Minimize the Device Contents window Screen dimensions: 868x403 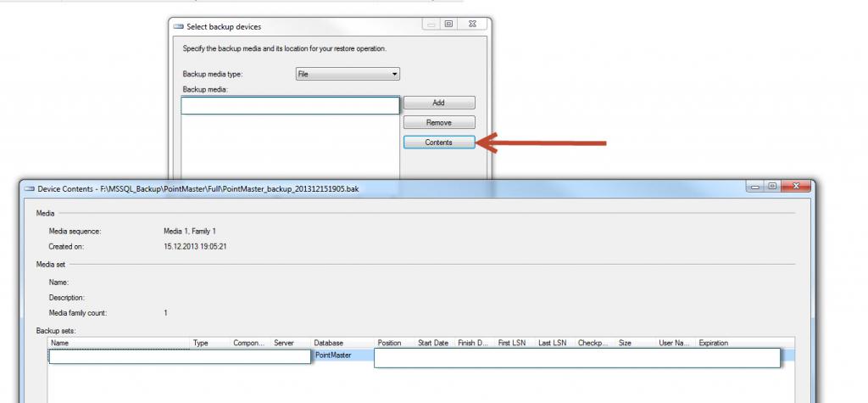[x=755, y=187]
